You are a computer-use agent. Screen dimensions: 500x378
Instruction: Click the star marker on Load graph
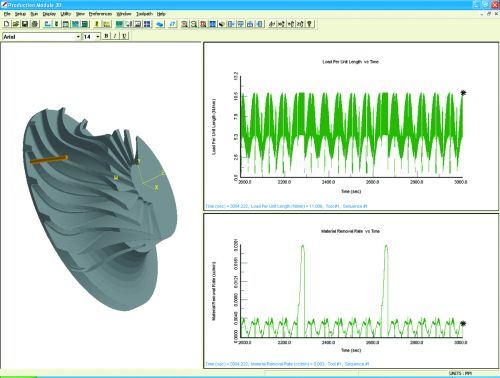(x=463, y=93)
